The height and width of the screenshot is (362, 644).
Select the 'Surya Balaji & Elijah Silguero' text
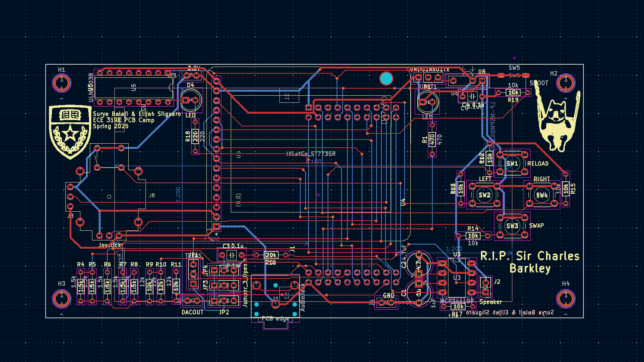(x=137, y=114)
